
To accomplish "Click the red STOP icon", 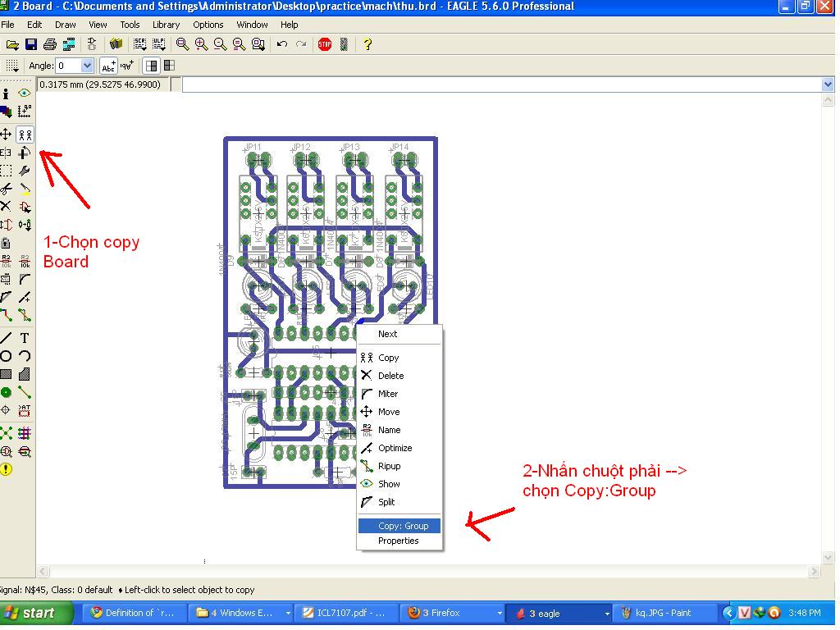I will click(x=325, y=44).
